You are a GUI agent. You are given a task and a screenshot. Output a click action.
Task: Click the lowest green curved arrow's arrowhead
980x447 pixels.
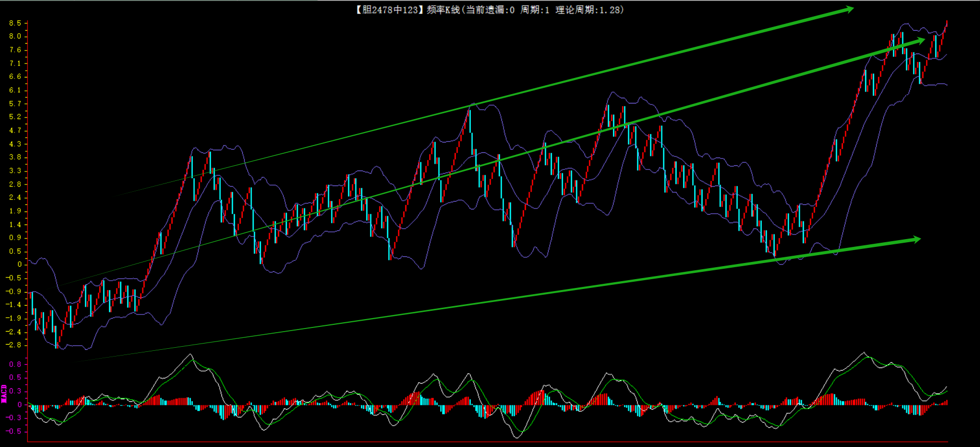pyautogui.click(x=916, y=239)
